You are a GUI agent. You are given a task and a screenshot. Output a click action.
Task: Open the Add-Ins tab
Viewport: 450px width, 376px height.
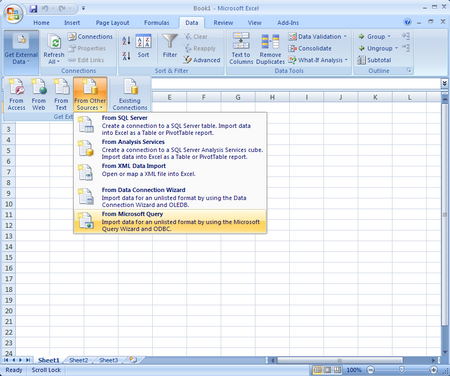point(288,23)
